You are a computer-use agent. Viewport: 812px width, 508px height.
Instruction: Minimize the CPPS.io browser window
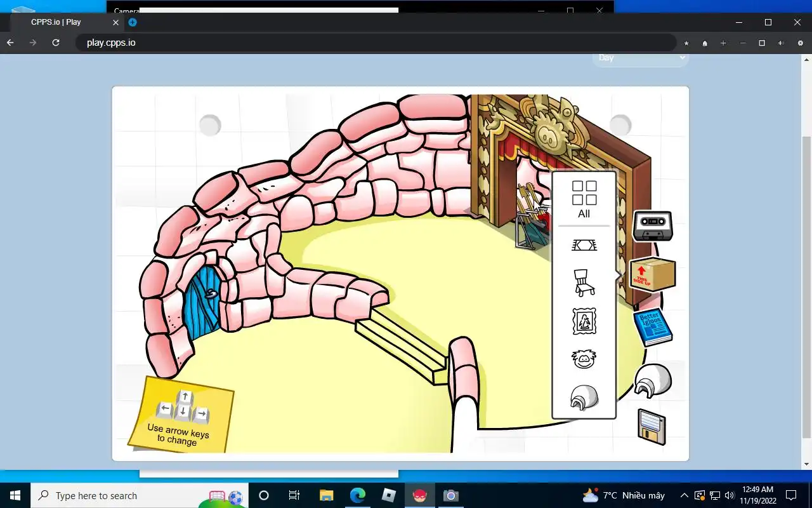[739, 22]
